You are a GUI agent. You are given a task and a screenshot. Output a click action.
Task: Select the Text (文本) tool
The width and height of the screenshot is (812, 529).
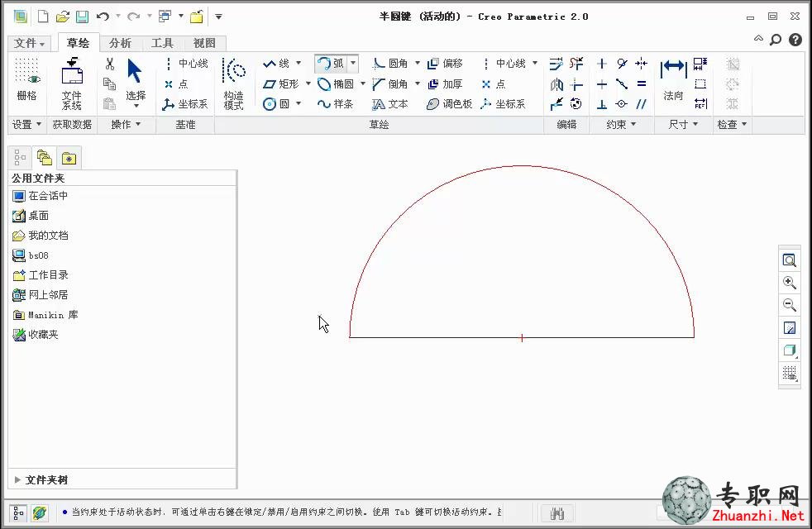pos(390,104)
